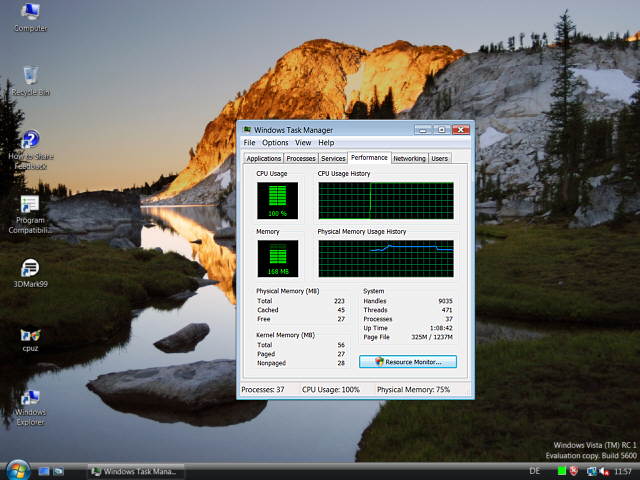Close the Windows Task Manager window
The width and height of the screenshot is (640, 480).
click(460, 130)
